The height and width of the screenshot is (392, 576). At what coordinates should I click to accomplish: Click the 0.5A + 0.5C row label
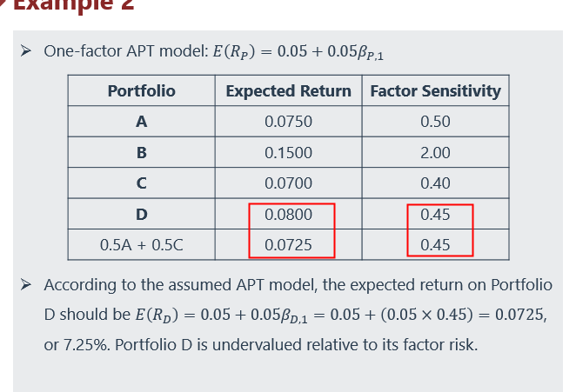[x=141, y=244]
